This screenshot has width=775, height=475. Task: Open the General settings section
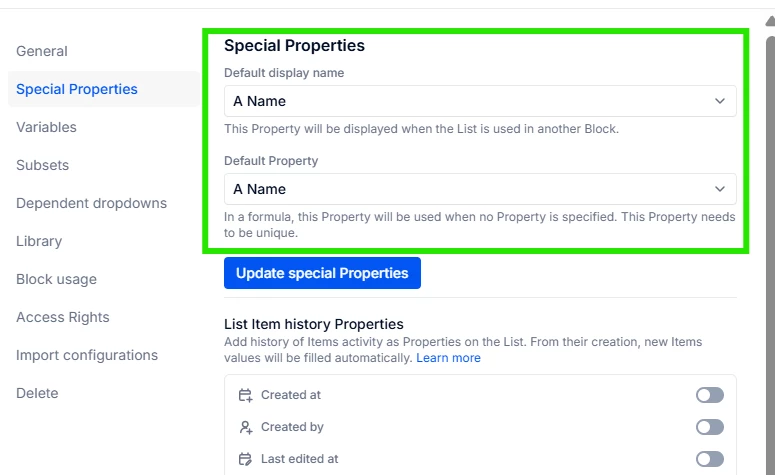42,51
